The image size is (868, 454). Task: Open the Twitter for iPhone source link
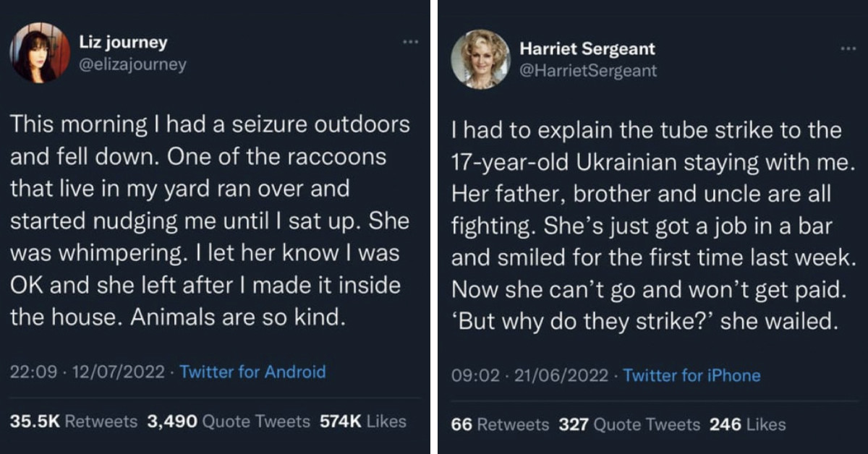tap(692, 375)
